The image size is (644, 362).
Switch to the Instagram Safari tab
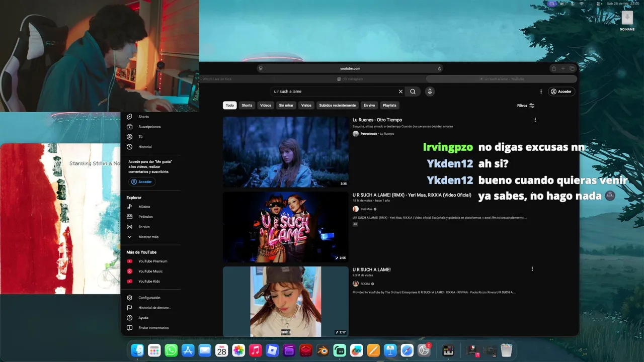(x=350, y=79)
